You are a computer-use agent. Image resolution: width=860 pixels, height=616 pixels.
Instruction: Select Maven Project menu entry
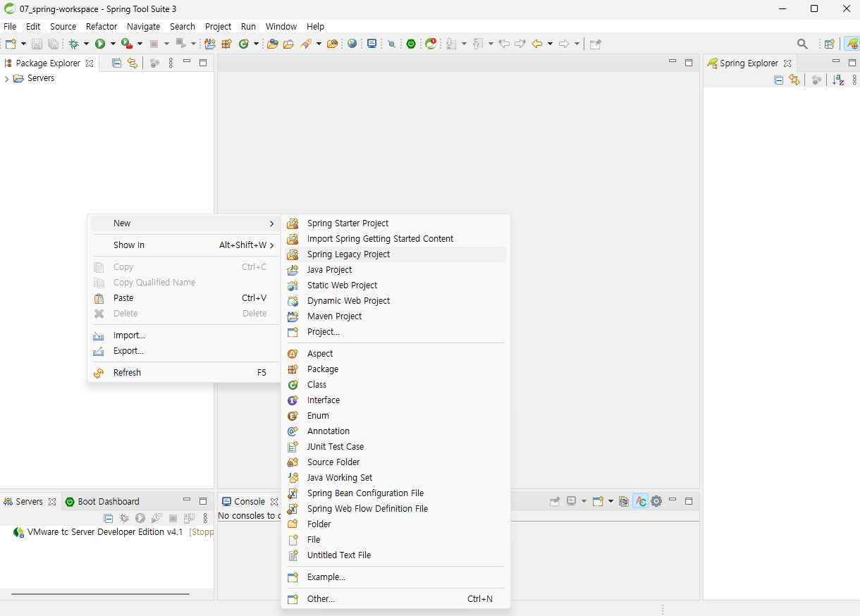click(395, 316)
